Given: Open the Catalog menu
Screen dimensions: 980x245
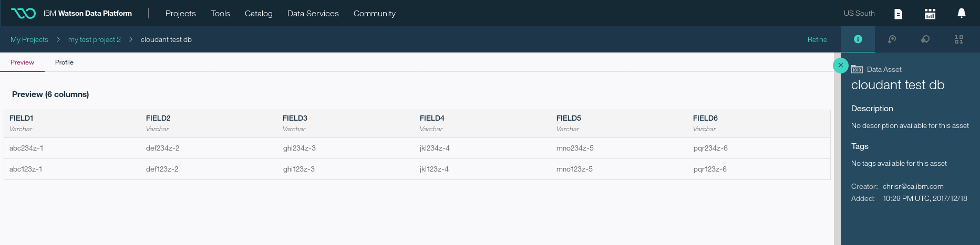Looking at the screenshot, I should tap(259, 14).
